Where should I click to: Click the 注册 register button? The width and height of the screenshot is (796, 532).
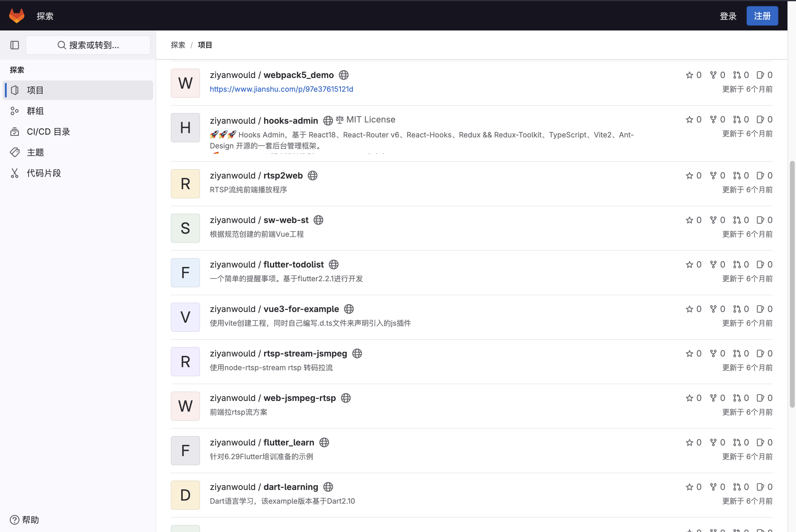pos(762,16)
